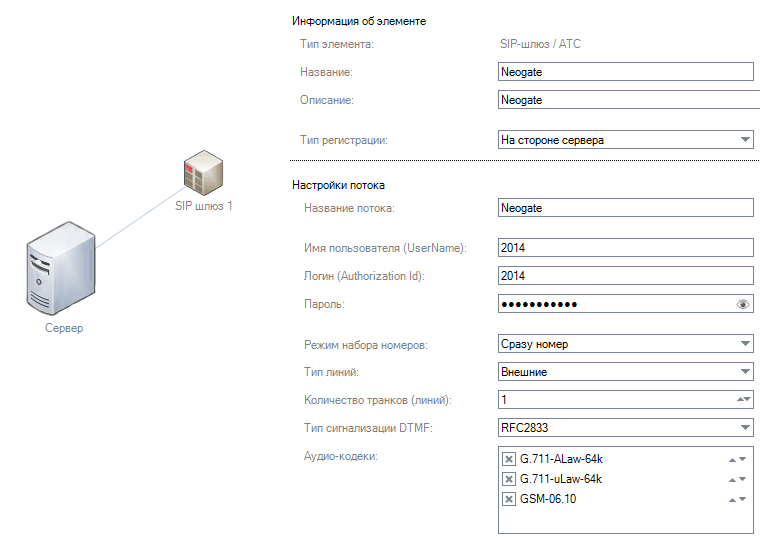Image resolution: width=760 pixels, height=544 pixels.
Task: Select the Сервер server icon
Action: point(61,268)
